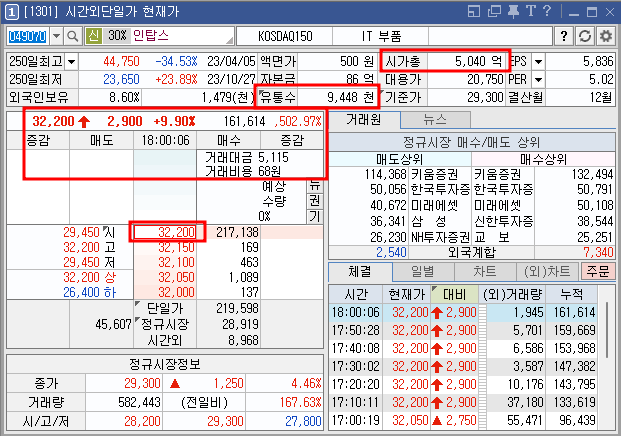This screenshot has height=436, width=621.
Task: Select the 차트 tab
Action: click(485, 272)
